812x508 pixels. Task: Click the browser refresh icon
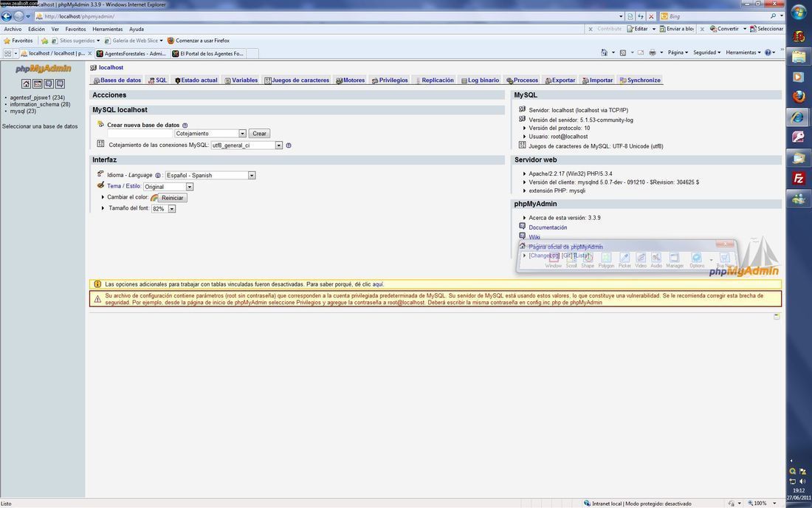641,16
